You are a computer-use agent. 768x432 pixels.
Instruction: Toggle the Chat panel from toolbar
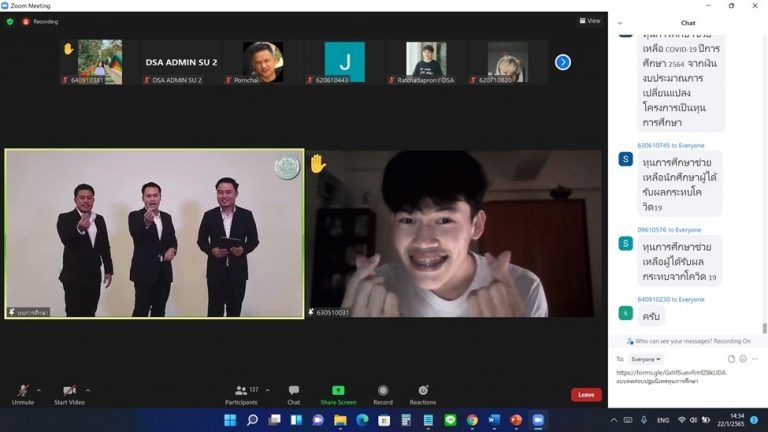[293, 394]
